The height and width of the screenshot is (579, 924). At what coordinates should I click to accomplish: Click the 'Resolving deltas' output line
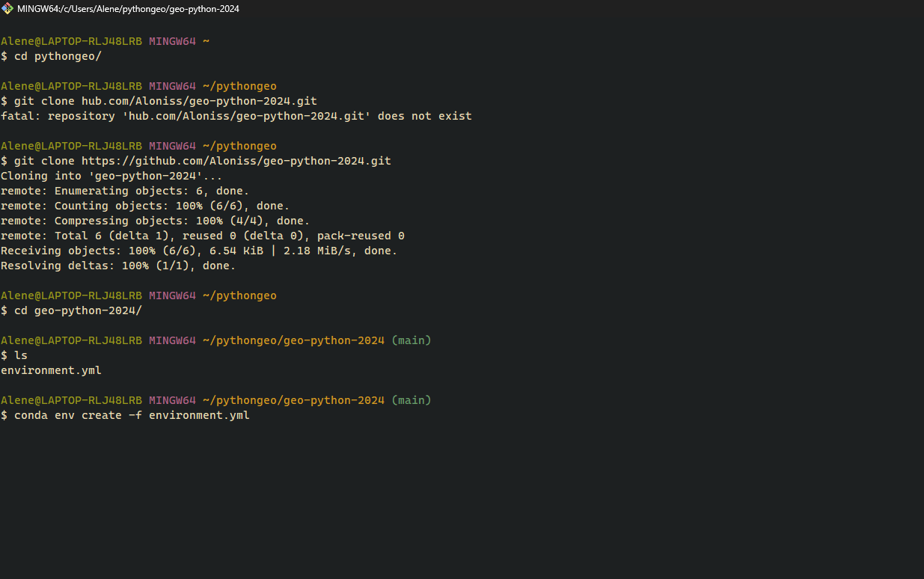tap(117, 266)
